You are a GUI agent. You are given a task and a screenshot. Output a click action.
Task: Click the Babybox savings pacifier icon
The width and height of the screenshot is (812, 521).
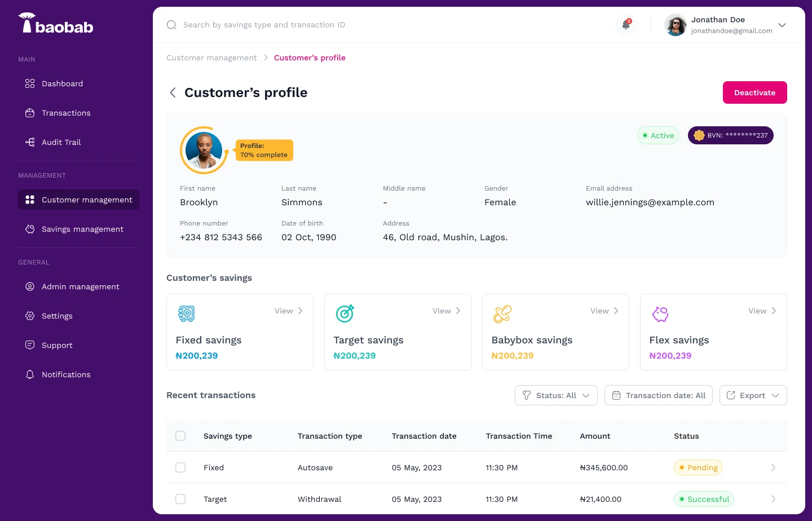pos(502,314)
